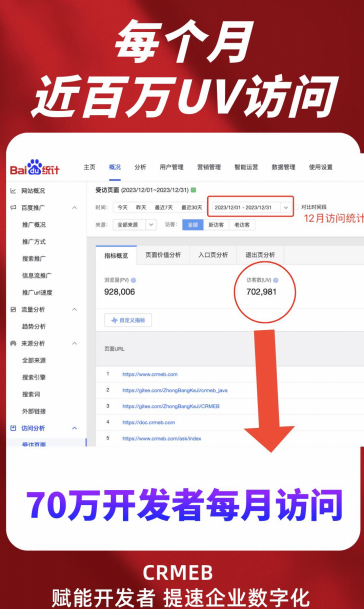Click the green icon beside 受访页面 title
Image resolution: width=364 pixels, height=609 pixels.
tap(193, 190)
